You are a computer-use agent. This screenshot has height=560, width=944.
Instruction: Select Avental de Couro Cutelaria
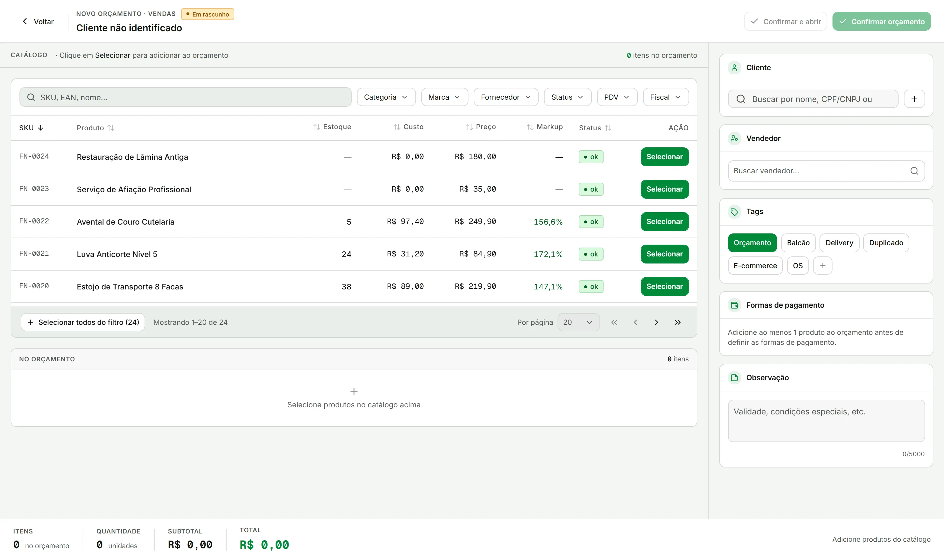coord(664,222)
